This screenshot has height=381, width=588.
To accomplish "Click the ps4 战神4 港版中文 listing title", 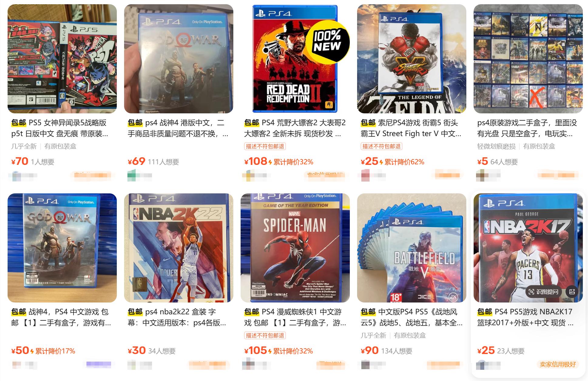I will [x=179, y=128].
